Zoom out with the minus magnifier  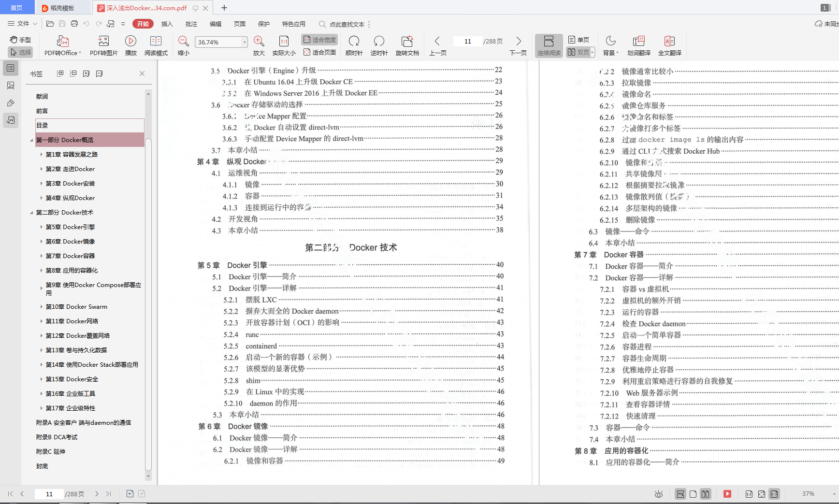coord(184,46)
